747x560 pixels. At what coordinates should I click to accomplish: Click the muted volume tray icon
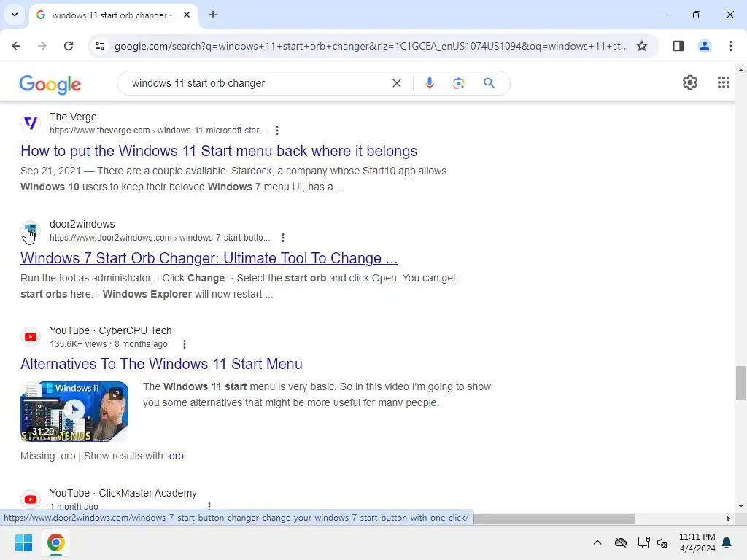pyautogui.click(x=662, y=542)
